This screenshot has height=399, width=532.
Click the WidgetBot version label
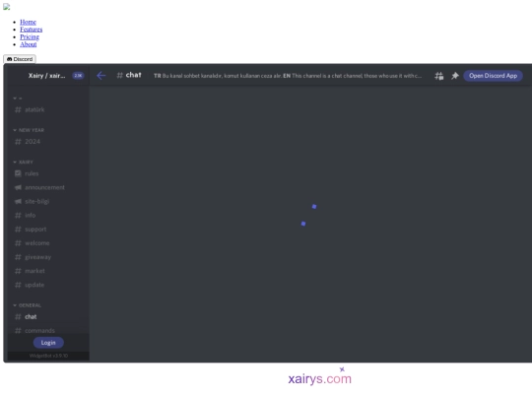[48, 356]
